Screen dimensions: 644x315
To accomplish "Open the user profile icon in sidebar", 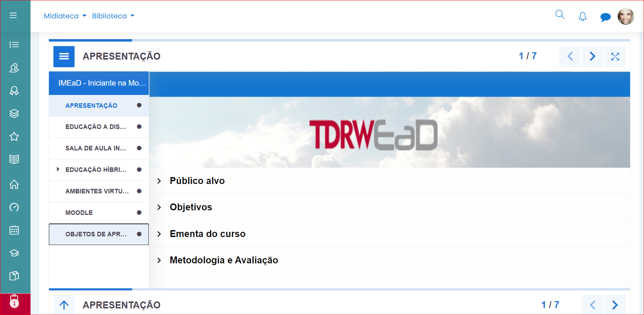I will click(x=14, y=68).
